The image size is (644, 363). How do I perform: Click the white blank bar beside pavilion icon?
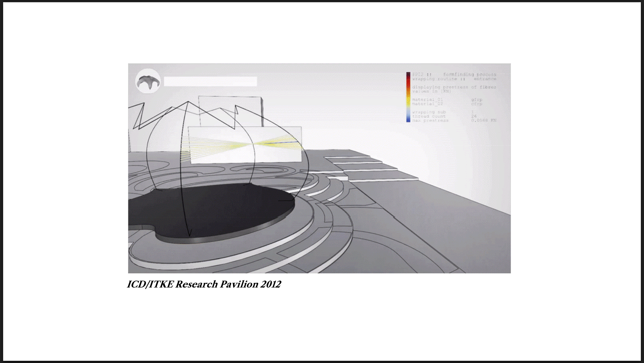click(x=210, y=81)
